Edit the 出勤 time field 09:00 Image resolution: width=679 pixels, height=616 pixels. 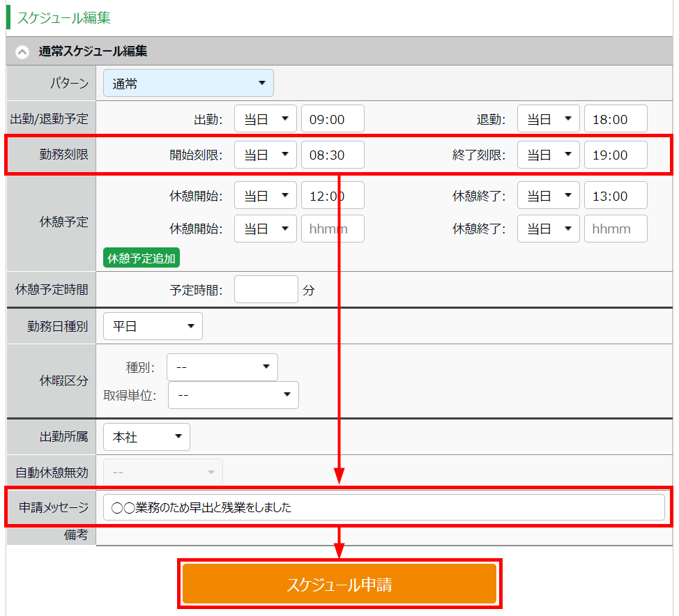click(x=333, y=118)
